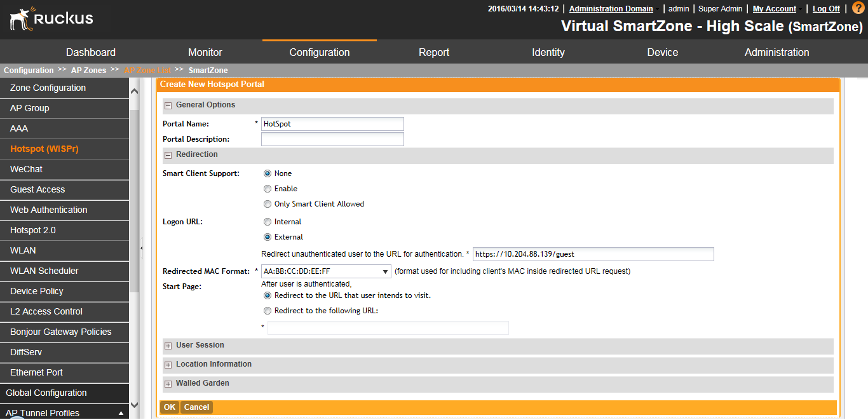Select None for Smart Client Support
The height and width of the screenshot is (420, 868).
[x=268, y=173]
